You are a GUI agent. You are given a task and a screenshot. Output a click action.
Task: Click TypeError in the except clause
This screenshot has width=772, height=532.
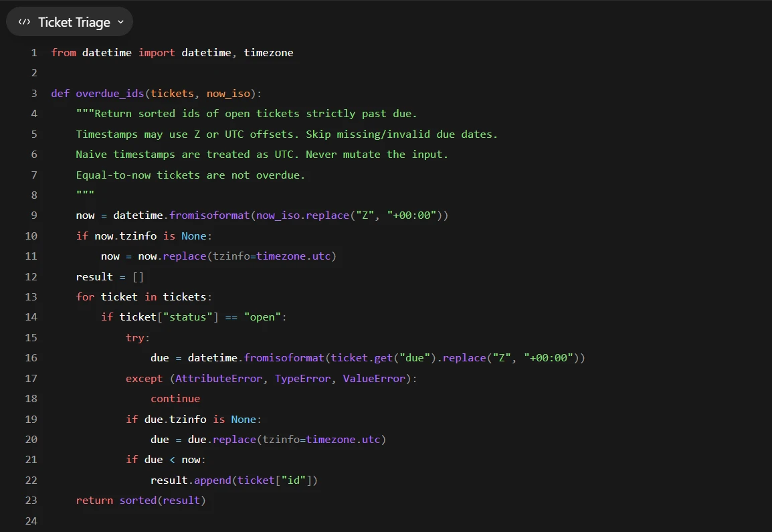pyautogui.click(x=302, y=379)
